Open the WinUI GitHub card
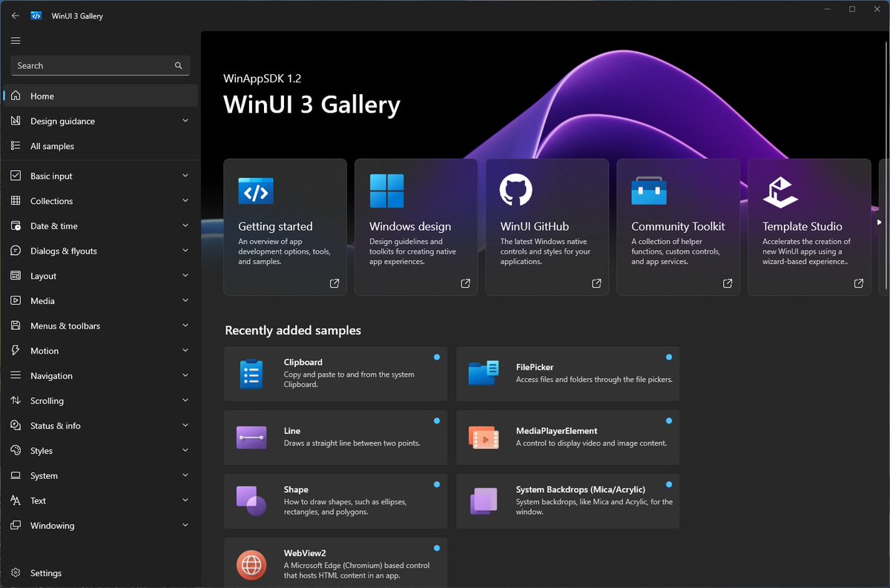Image resolution: width=890 pixels, height=588 pixels. click(547, 227)
